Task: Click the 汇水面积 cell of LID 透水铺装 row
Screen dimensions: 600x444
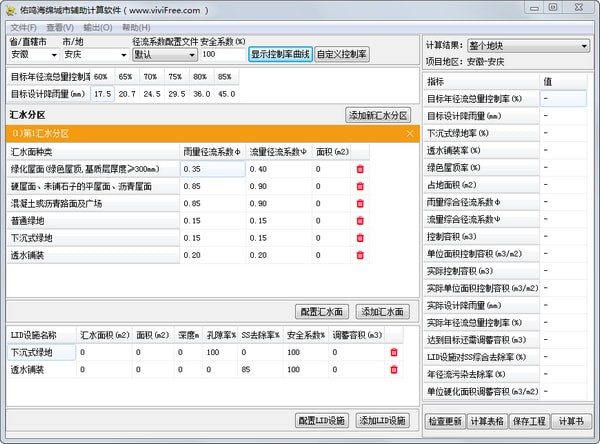Action: point(104,369)
